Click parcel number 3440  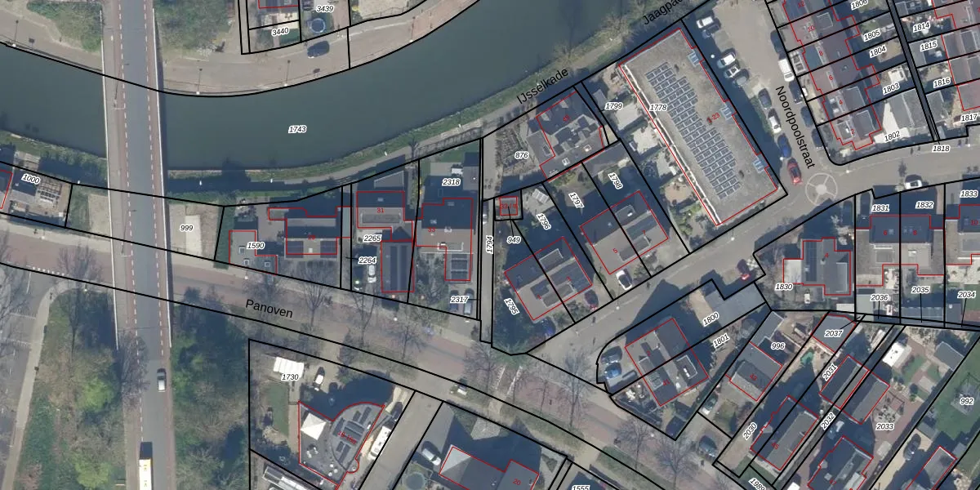coord(280,31)
